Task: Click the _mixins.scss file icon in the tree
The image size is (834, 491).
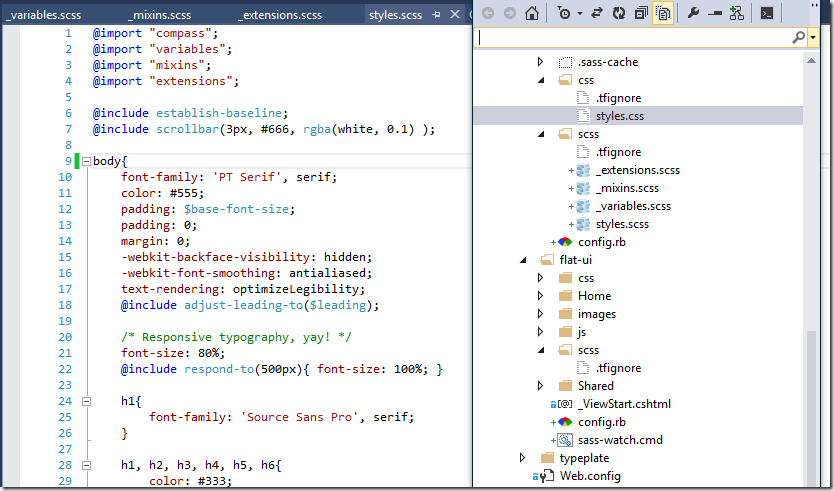Action: pos(583,188)
